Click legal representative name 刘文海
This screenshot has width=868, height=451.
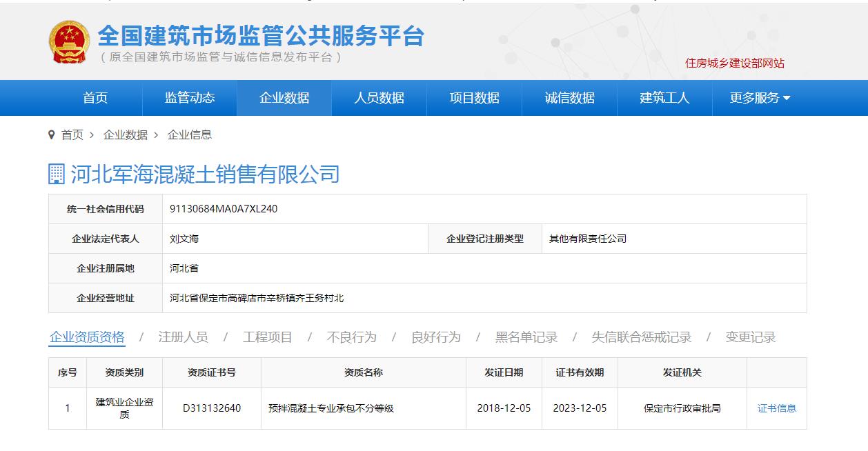pos(184,239)
